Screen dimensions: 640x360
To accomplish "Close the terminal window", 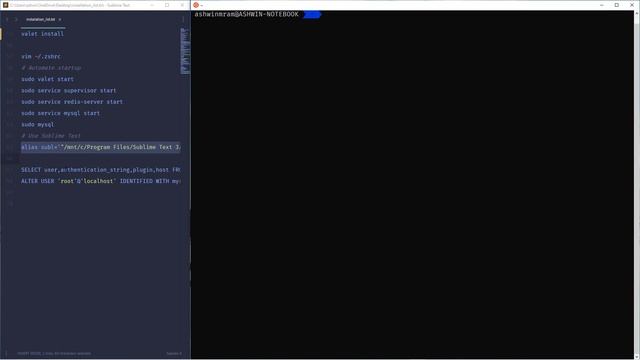I will 632,5.
